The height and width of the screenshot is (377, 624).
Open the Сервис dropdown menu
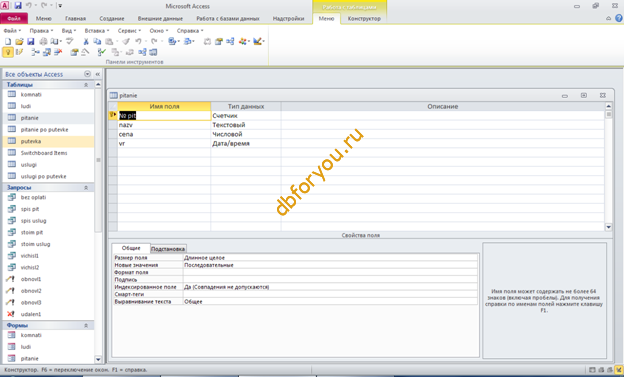(129, 31)
